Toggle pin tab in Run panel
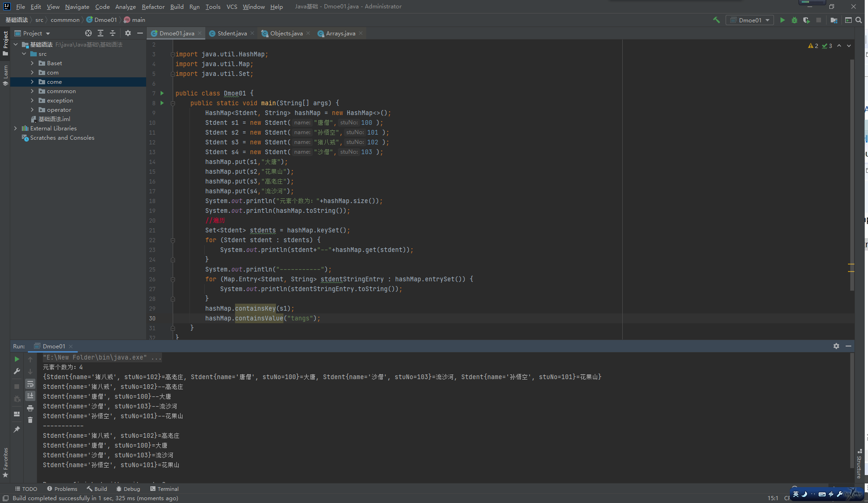Viewport: 868px width, 503px height. [x=17, y=429]
